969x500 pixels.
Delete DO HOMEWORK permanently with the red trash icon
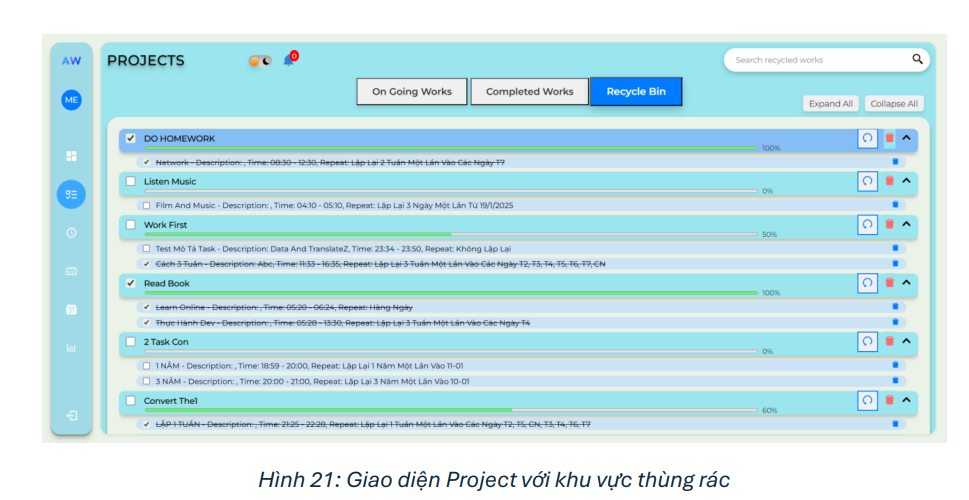pos(889,138)
